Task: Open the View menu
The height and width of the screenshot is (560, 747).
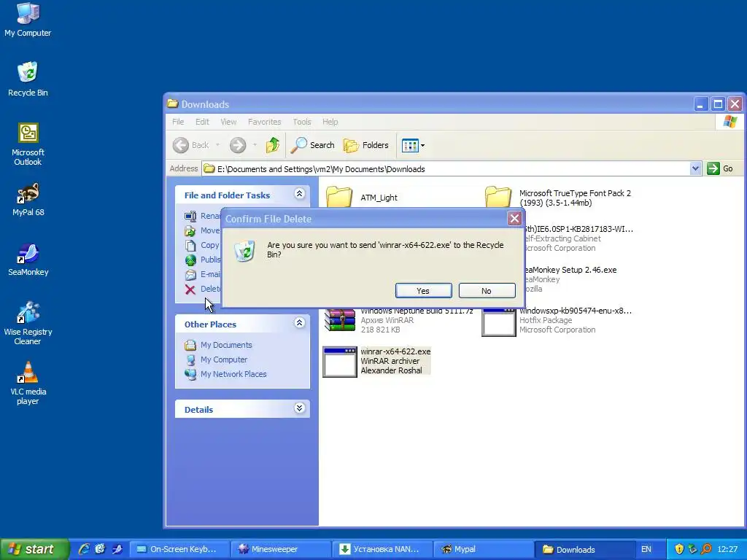Action: tap(228, 122)
